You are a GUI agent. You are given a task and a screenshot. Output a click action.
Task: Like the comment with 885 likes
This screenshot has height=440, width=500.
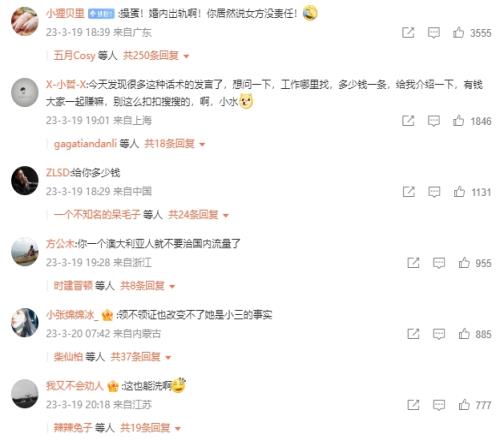click(464, 334)
